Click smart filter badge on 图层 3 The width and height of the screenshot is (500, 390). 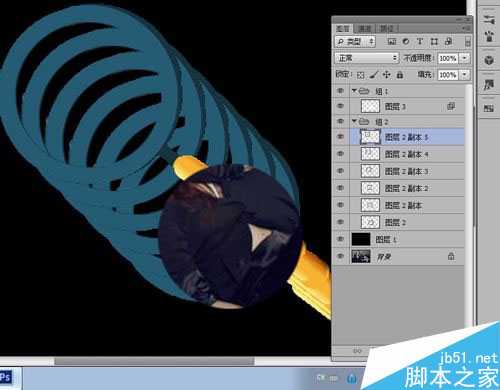click(451, 106)
